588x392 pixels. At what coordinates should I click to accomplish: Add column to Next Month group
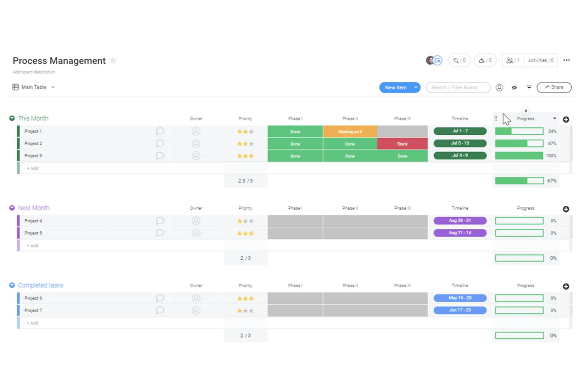(x=566, y=209)
